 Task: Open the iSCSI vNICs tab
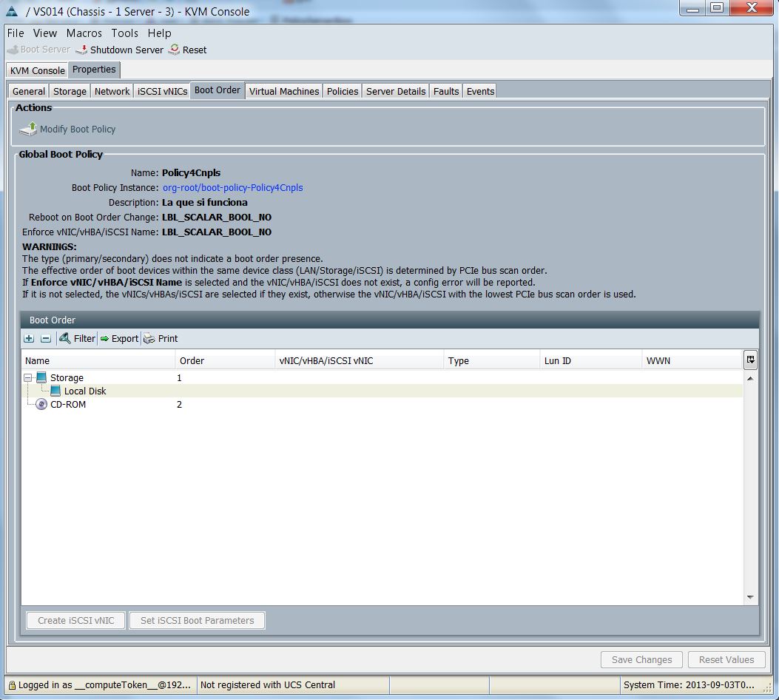point(162,92)
